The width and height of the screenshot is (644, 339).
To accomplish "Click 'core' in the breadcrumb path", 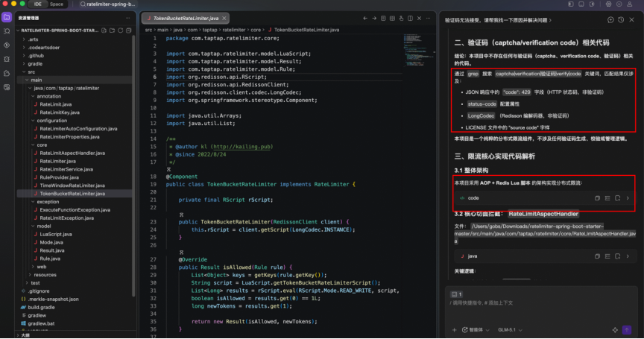I will coord(256,30).
